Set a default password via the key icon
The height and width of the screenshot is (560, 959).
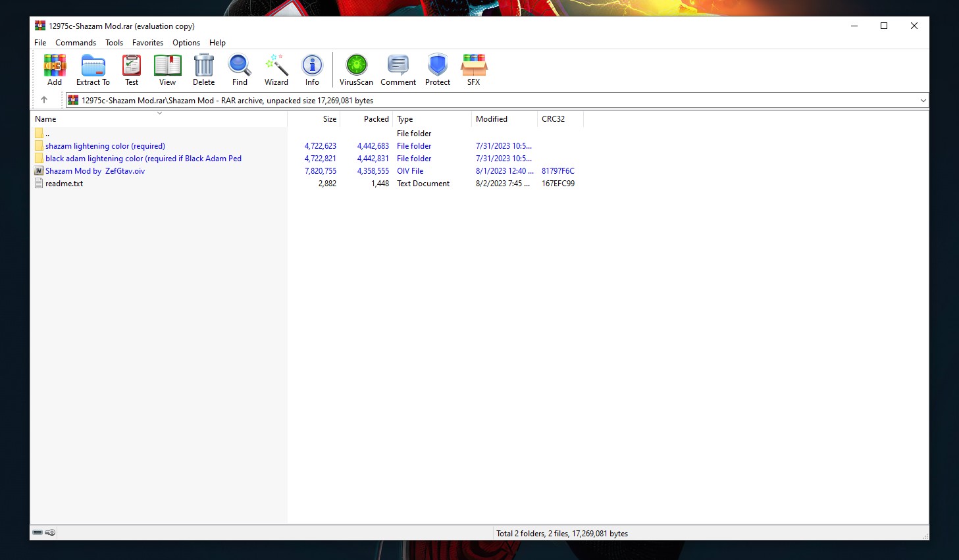(49, 532)
